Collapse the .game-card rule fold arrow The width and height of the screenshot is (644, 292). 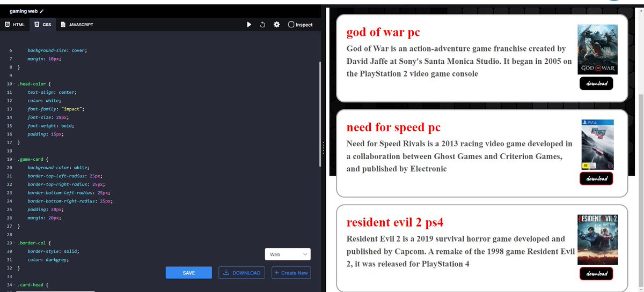click(x=14, y=160)
